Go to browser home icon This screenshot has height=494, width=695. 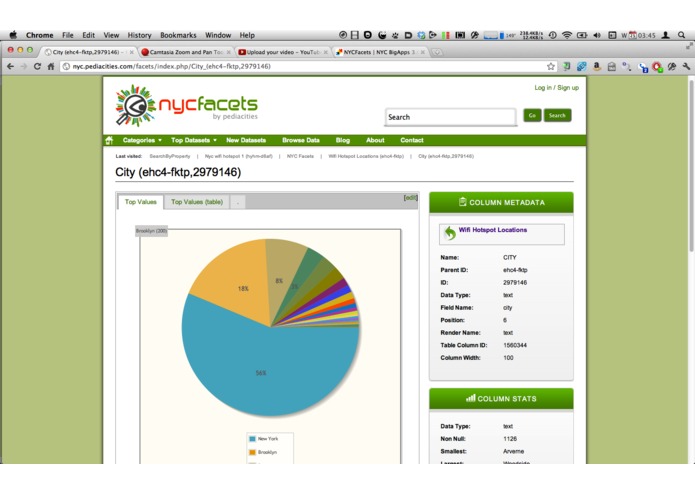pos(51,66)
